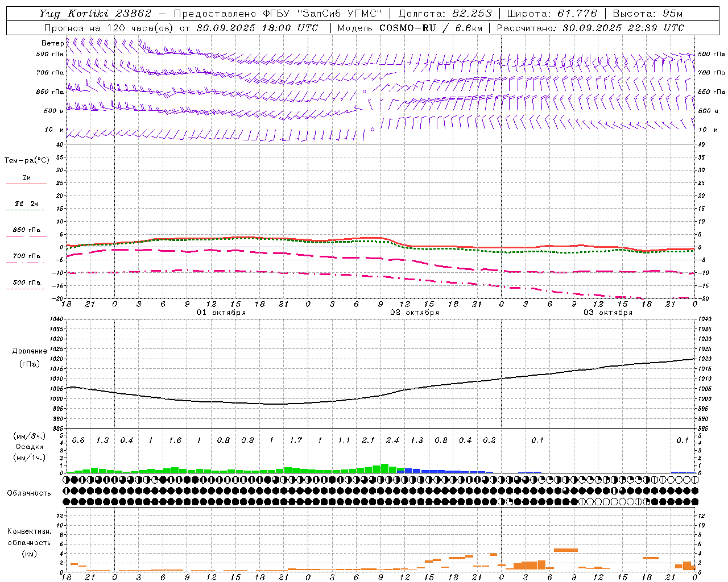Click the 01 октября date label
Screen dimensions: 728x582
coord(221,313)
